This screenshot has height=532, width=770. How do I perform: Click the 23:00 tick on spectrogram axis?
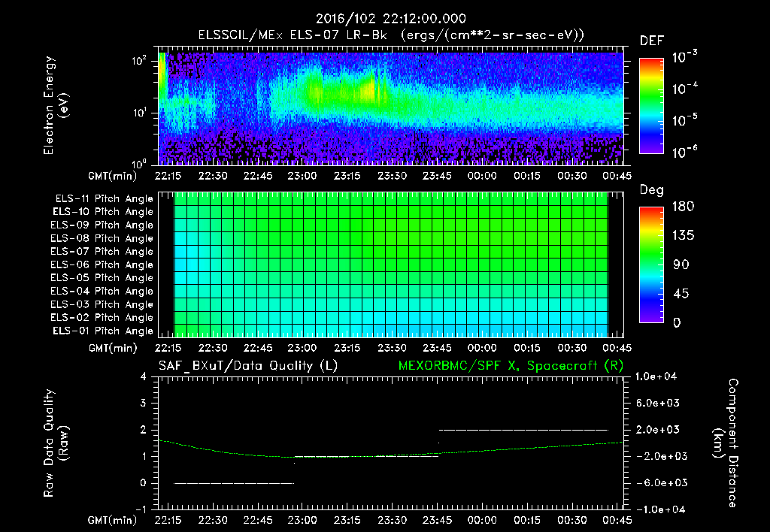302,176
